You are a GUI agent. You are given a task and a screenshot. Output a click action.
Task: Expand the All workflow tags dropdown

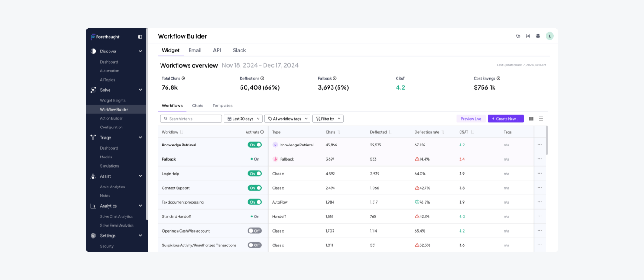[287, 119]
